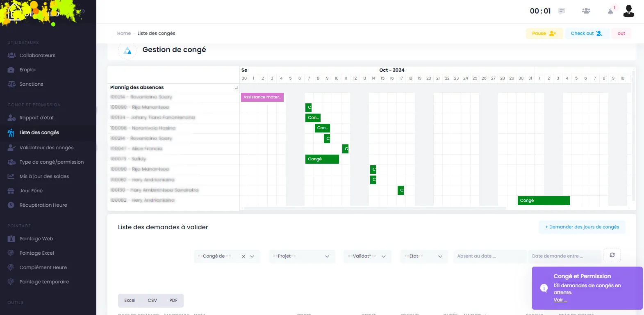
Task: Click the Absent au date input field
Action: (x=490, y=256)
